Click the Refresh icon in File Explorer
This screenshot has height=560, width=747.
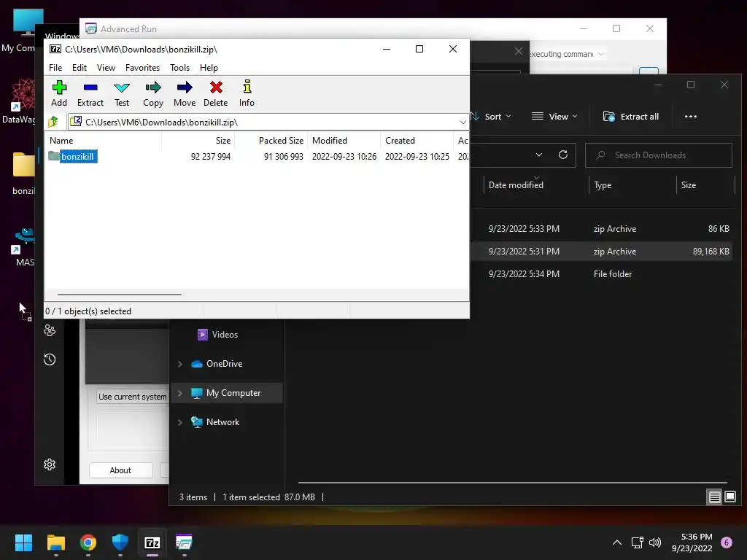tap(563, 155)
